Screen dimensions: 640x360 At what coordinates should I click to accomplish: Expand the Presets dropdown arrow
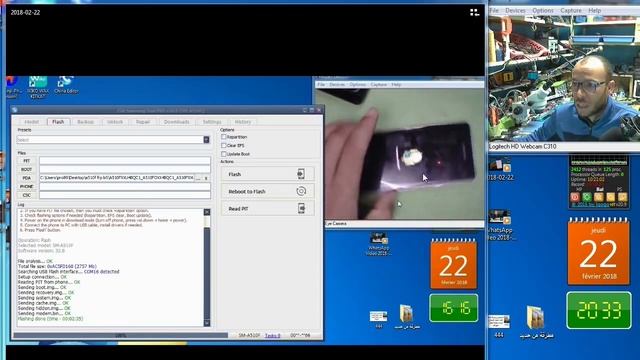tap(206, 140)
